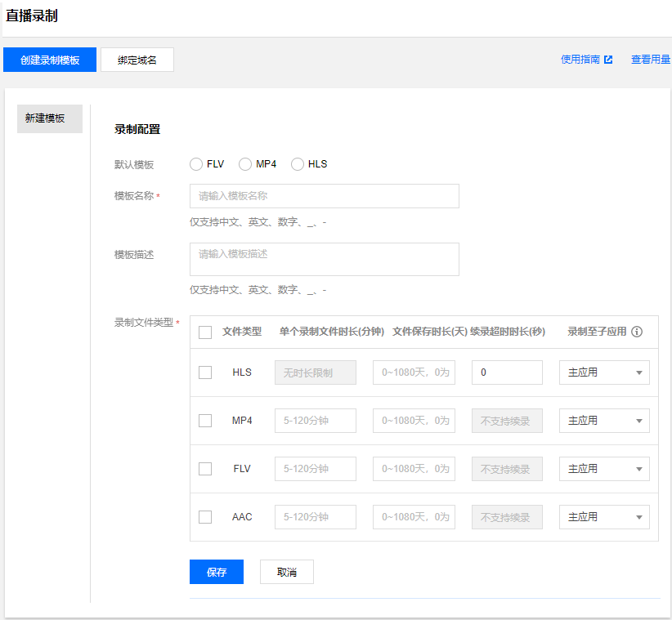672x620 pixels.
Task: Switch to the 绑定域名 tab
Action: click(x=137, y=60)
